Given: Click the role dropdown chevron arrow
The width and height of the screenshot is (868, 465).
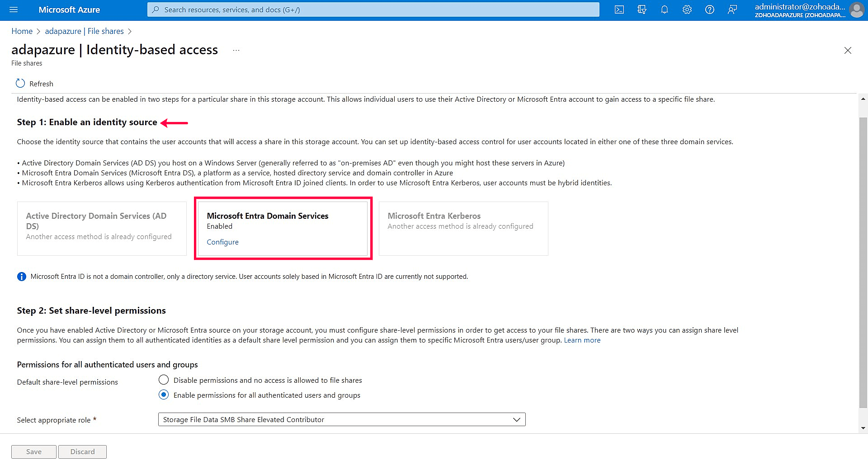Looking at the screenshot, I should (517, 419).
